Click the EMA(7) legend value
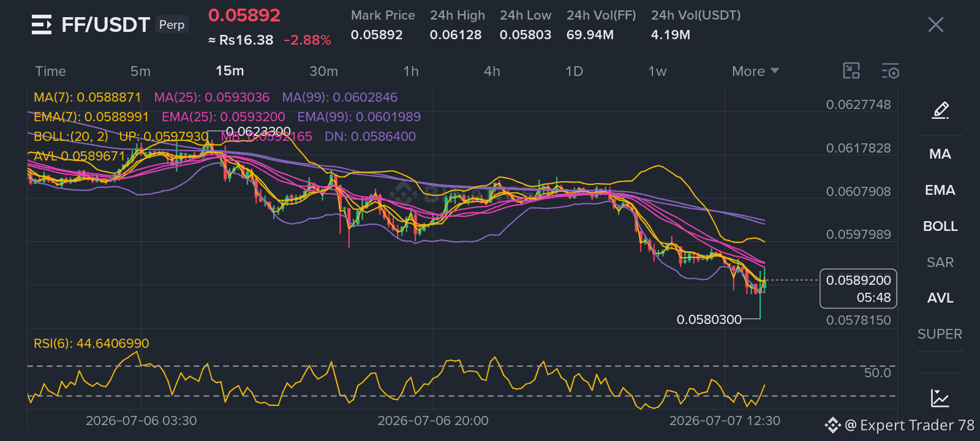Screen dimensions: 980x441 click(x=91, y=117)
